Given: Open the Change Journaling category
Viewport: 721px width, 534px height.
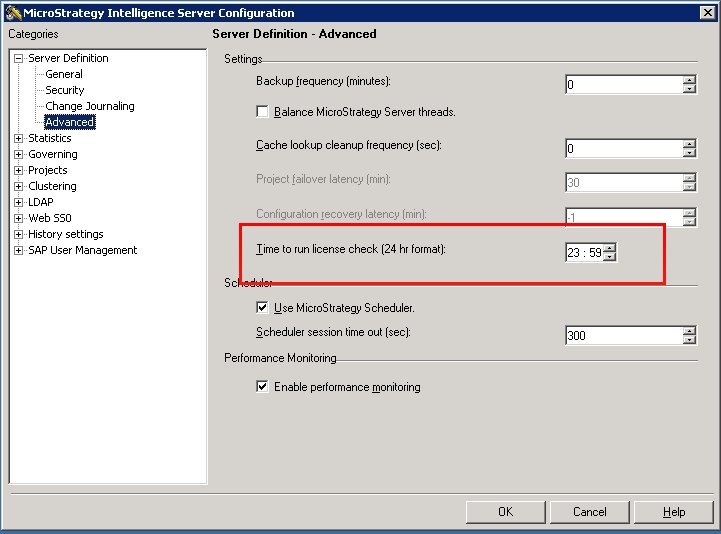Looking at the screenshot, I should pos(90,106).
